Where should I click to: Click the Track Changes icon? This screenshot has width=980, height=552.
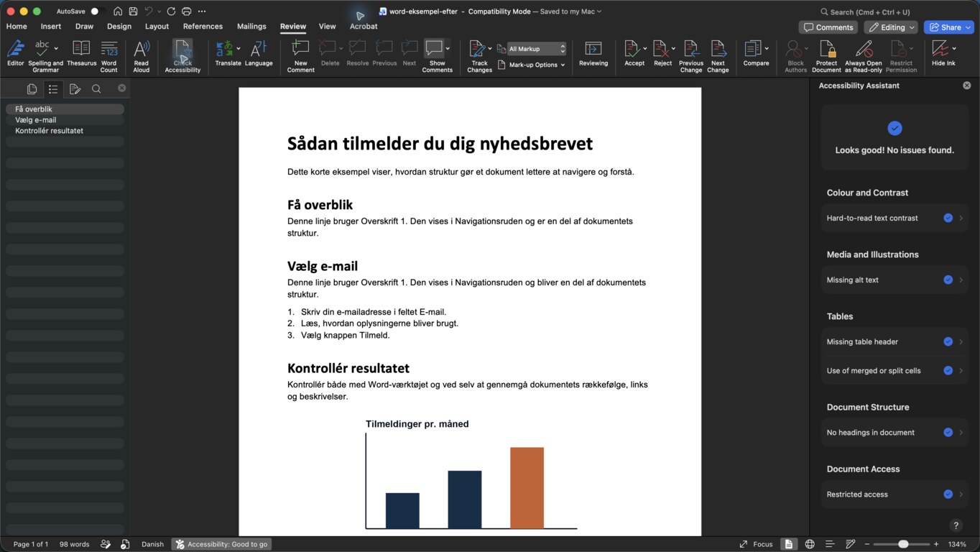477,48
